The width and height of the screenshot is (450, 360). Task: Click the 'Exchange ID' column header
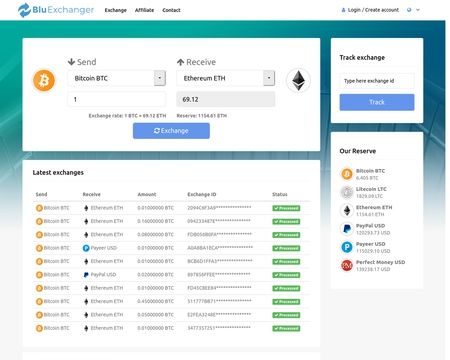pyautogui.click(x=202, y=194)
